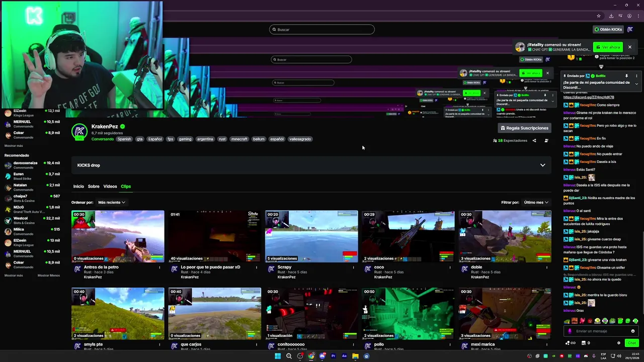
Task: Click Ver ahora on stream notification
Action: [x=608, y=47]
